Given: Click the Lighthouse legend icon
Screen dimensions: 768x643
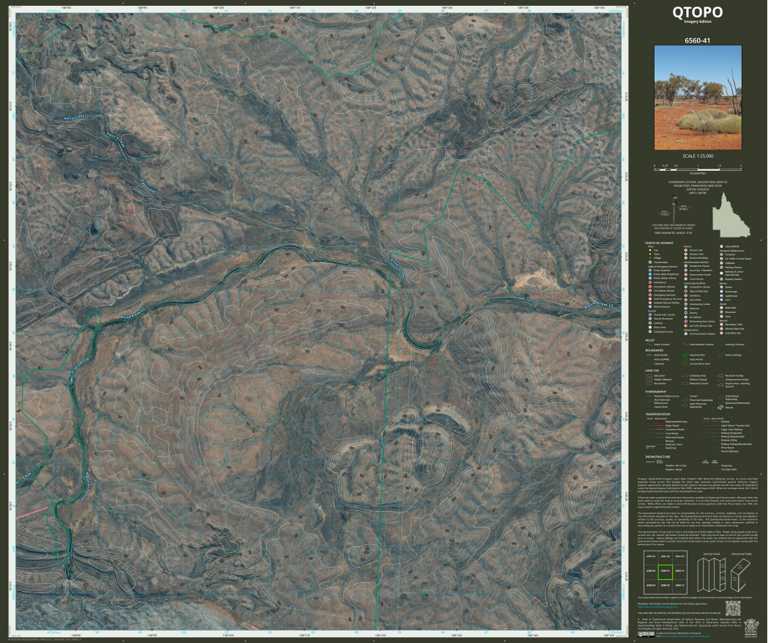Looking at the screenshot, I should (721, 296).
